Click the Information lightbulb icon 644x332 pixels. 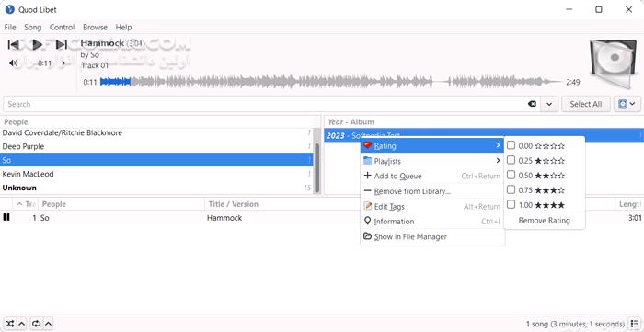(368, 222)
